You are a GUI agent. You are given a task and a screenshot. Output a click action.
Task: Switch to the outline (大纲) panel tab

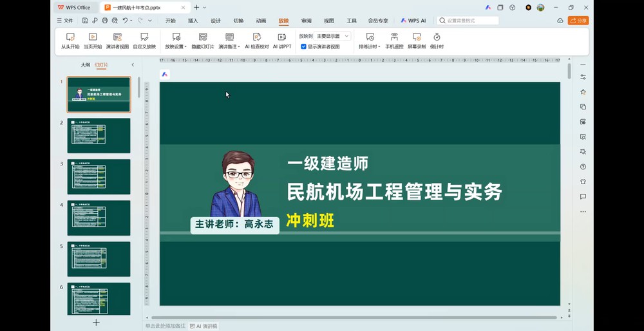86,65
